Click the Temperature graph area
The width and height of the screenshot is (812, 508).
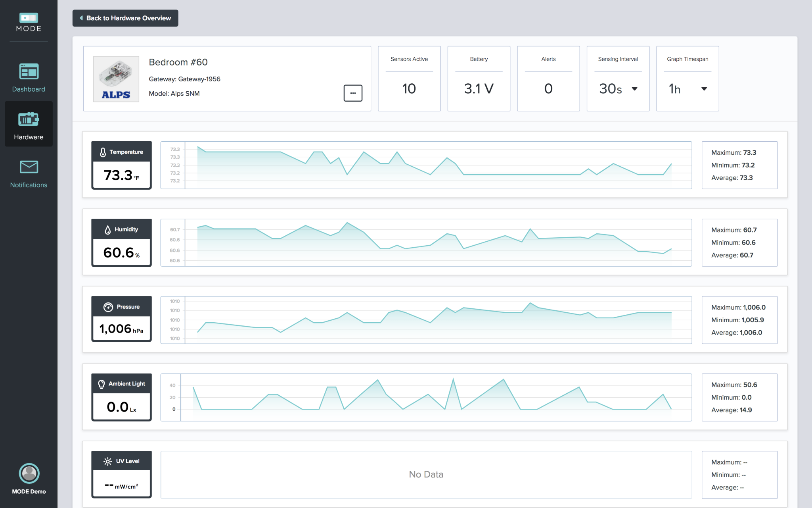pos(426,165)
